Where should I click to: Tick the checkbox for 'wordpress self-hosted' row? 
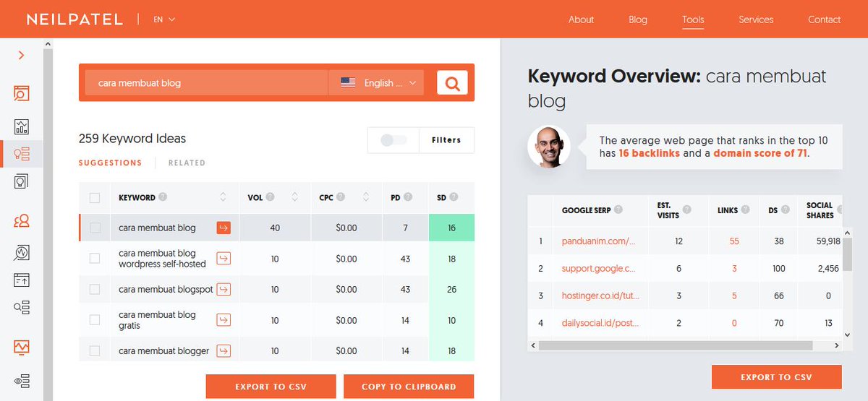coord(95,258)
